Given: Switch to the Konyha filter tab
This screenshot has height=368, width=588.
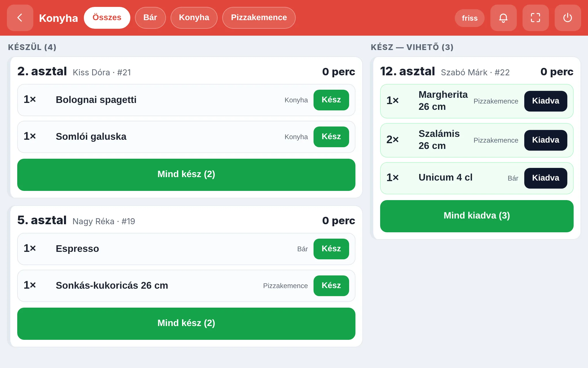Looking at the screenshot, I should (194, 18).
